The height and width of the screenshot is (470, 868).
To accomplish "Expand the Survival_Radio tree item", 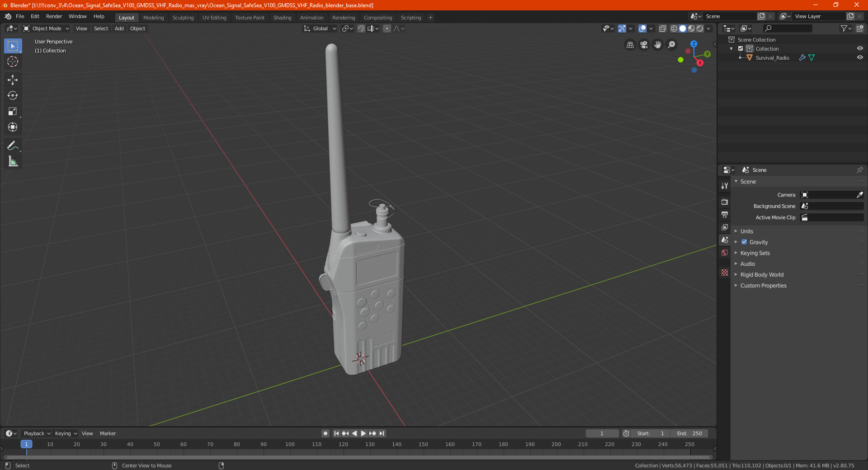I will (741, 57).
